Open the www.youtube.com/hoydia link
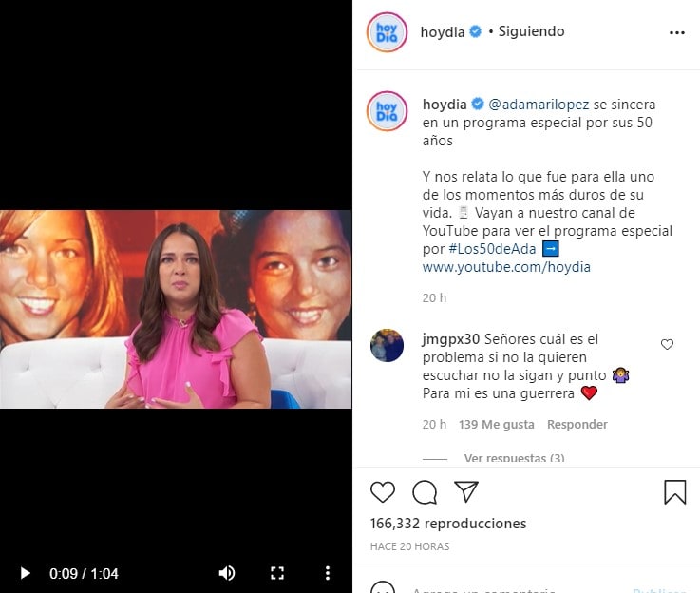 point(506,267)
